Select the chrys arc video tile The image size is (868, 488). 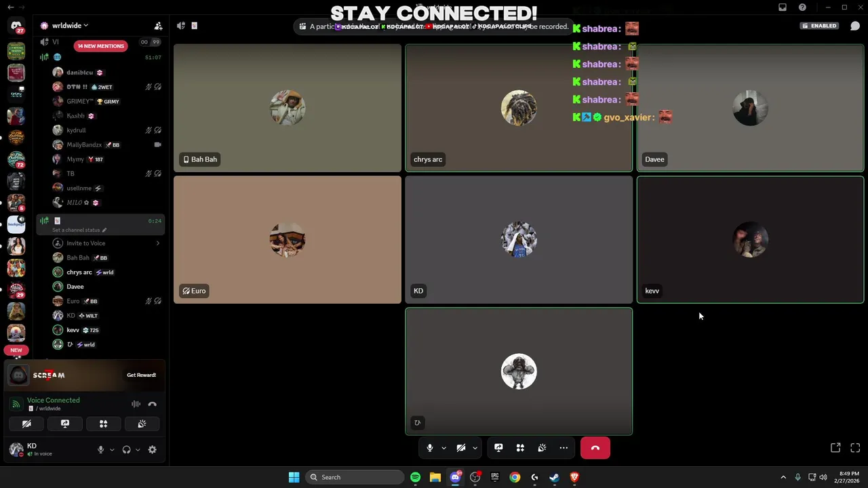[519, 108]
